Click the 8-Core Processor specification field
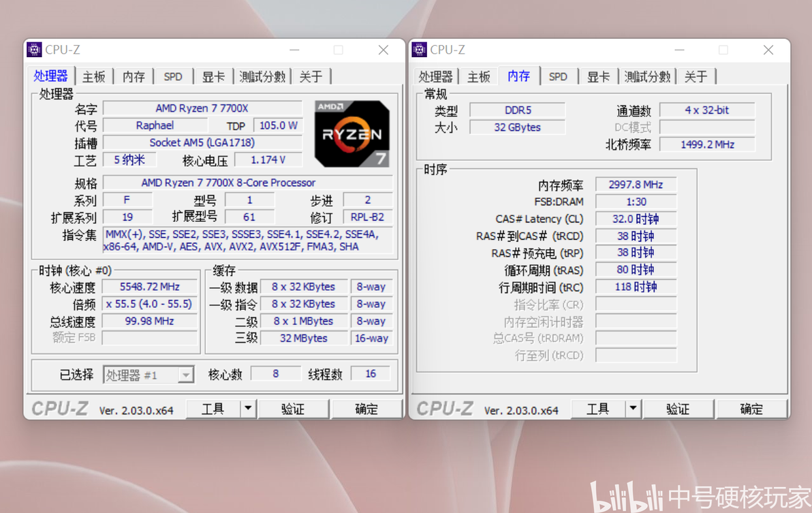 247,183
